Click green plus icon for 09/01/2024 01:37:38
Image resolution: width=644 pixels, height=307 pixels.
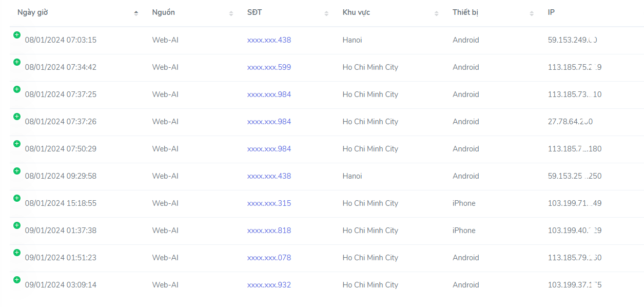tap(16, 225)
